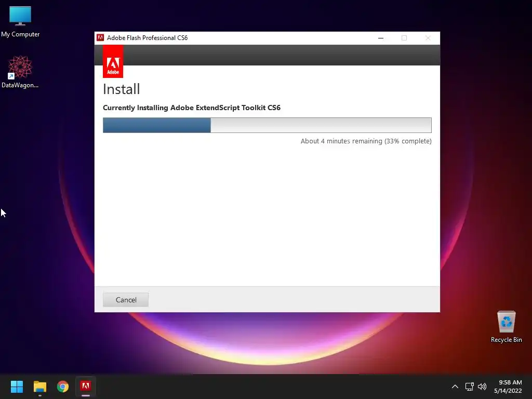Select the My Computer desktop icon
Screen dimensions: 532x399
(x=20, y=22)
